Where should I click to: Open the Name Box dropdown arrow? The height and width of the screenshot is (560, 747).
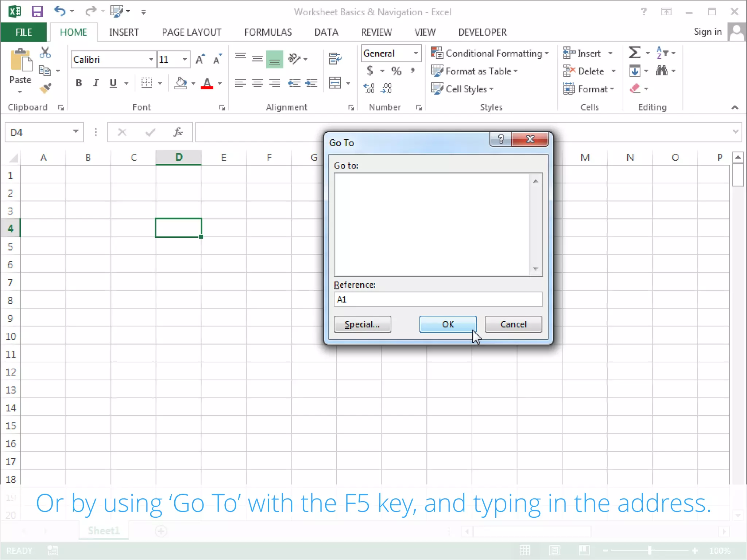[76, 132]
